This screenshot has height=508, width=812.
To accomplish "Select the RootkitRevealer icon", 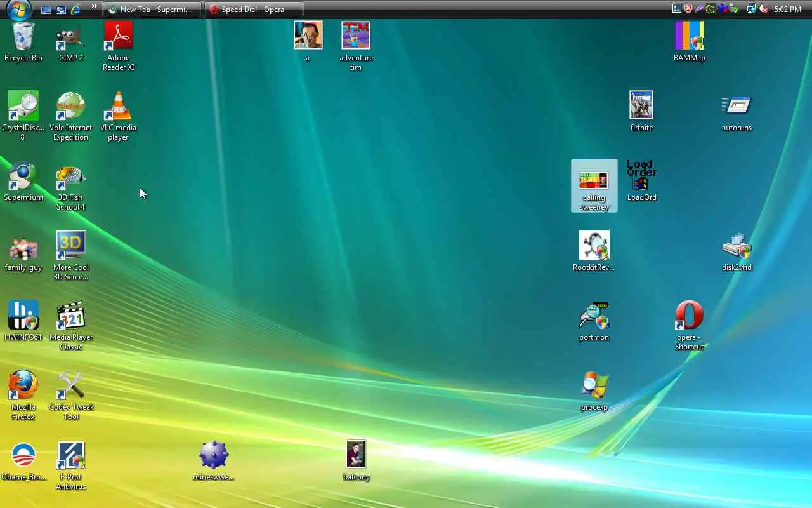I will pos(594,251).
